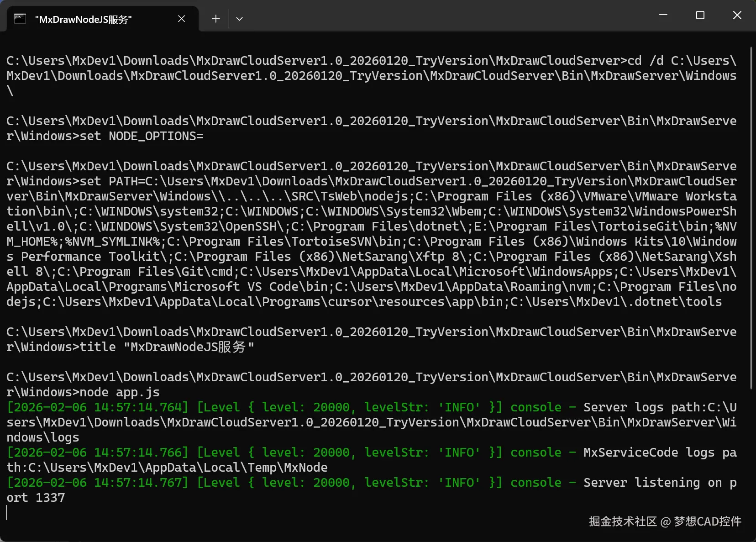The height and width of the screenshot is (542, 756).
Task: Click the "MxServiceCode logs pa" message
Action: (x=660, y=453)
